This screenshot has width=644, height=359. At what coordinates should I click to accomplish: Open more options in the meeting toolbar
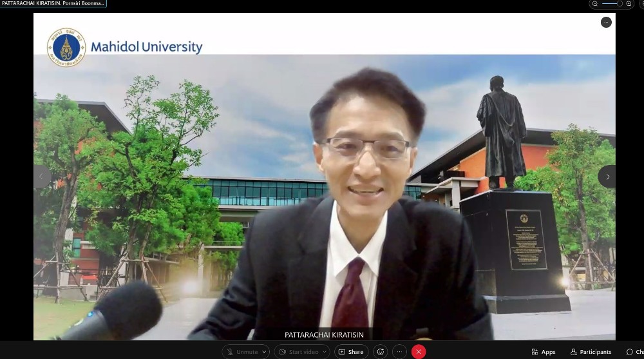point(400,352)
